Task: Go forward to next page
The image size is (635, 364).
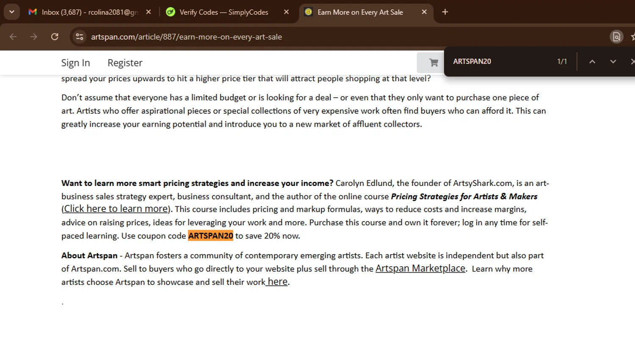Action: pyautogui.click(x=33, y=37)
